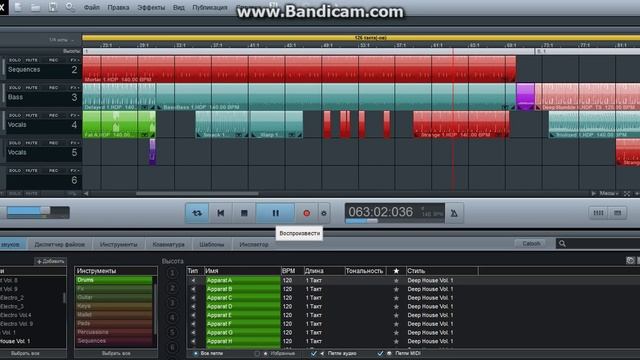Switch to Шаблоны tab
The height and width of the screenshot is (360, 640).
[211, 244]
